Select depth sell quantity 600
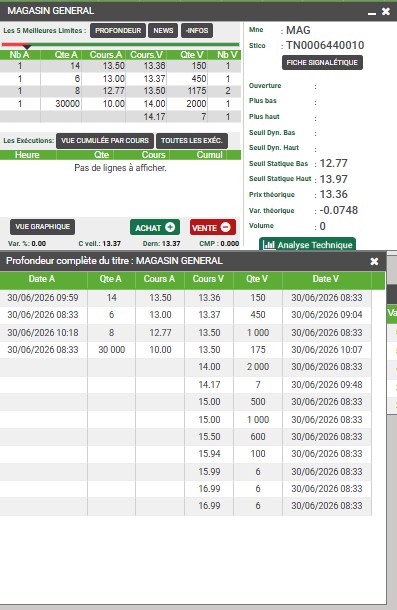 coord(258,437)
